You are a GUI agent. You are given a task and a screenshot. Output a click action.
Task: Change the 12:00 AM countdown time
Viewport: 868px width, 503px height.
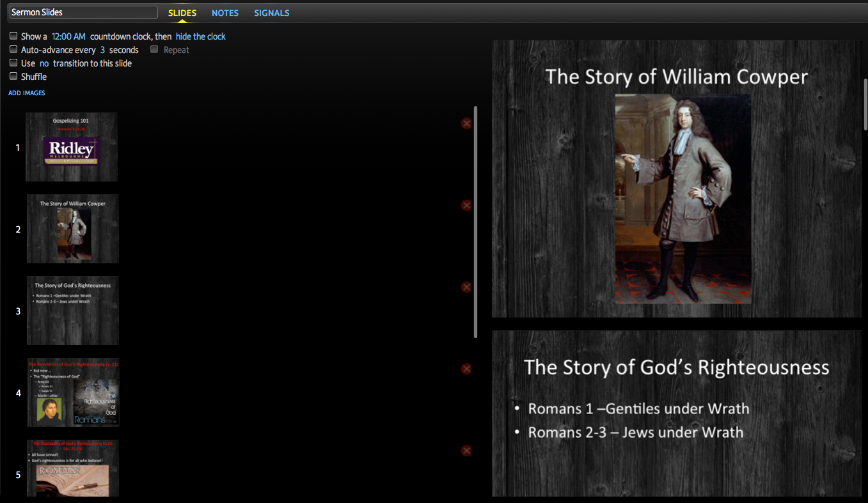click(68, 36)
